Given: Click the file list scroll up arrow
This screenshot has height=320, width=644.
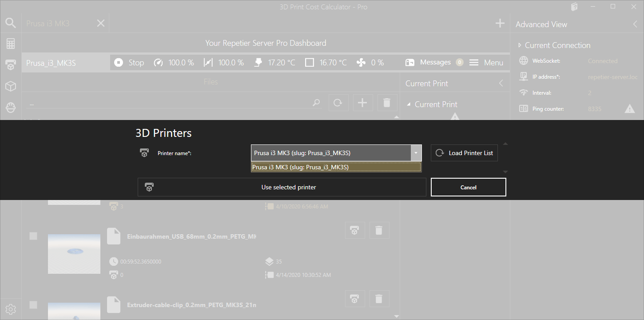Looking at the screenshot, I should pos(397,117).
